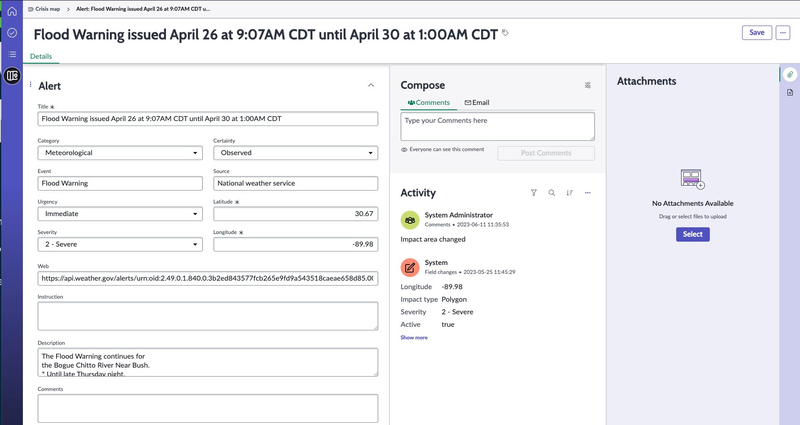
Task: Open Activity more options ellipsis
Action: click(x=588, y=193)
